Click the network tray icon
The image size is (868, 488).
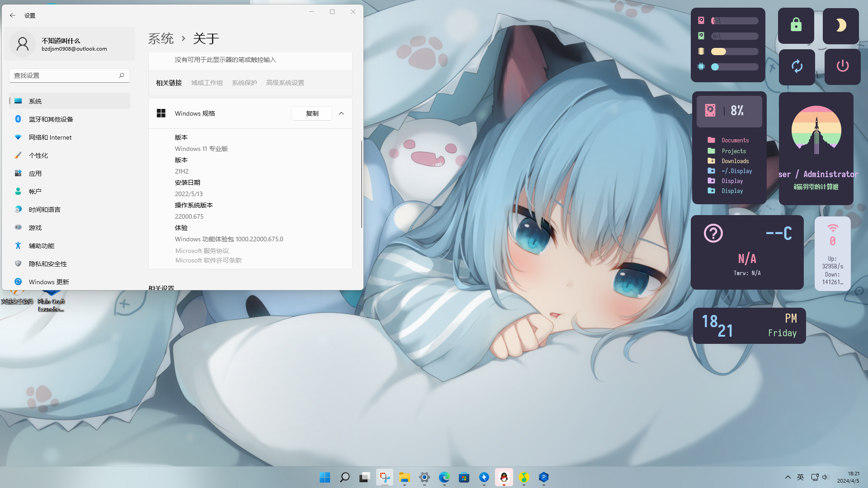(815, 477)
